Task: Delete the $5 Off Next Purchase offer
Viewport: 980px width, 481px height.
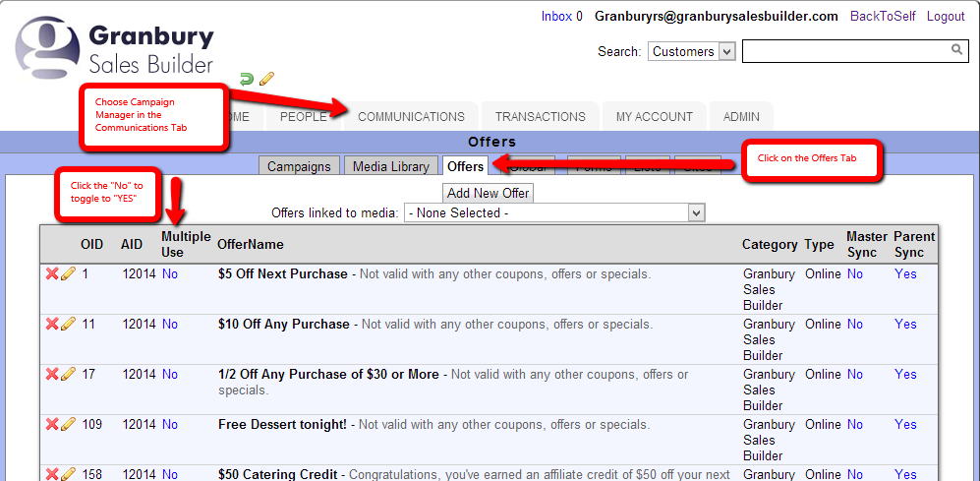Action: coord(52,273)
